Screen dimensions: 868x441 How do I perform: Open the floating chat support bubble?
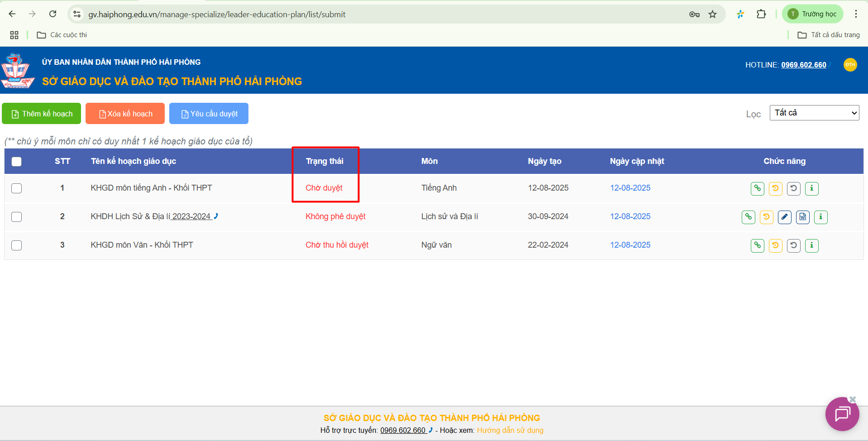pos(842,414)
